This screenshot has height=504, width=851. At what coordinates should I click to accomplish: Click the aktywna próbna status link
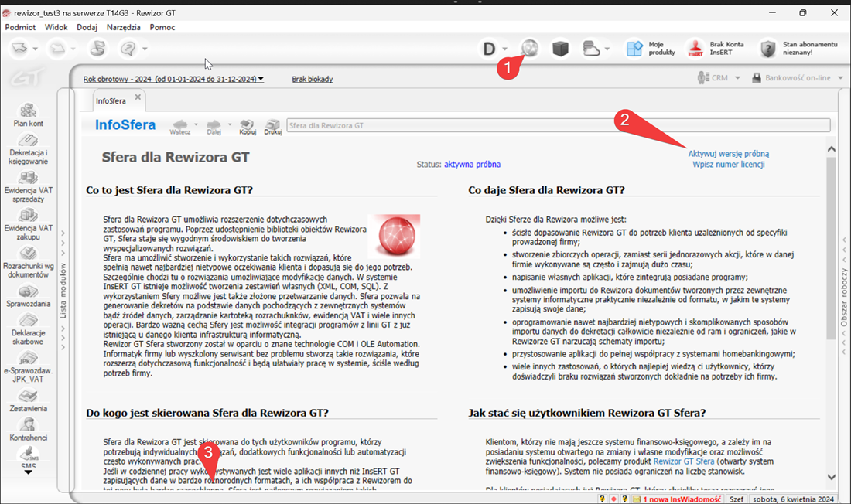(472, 165)
